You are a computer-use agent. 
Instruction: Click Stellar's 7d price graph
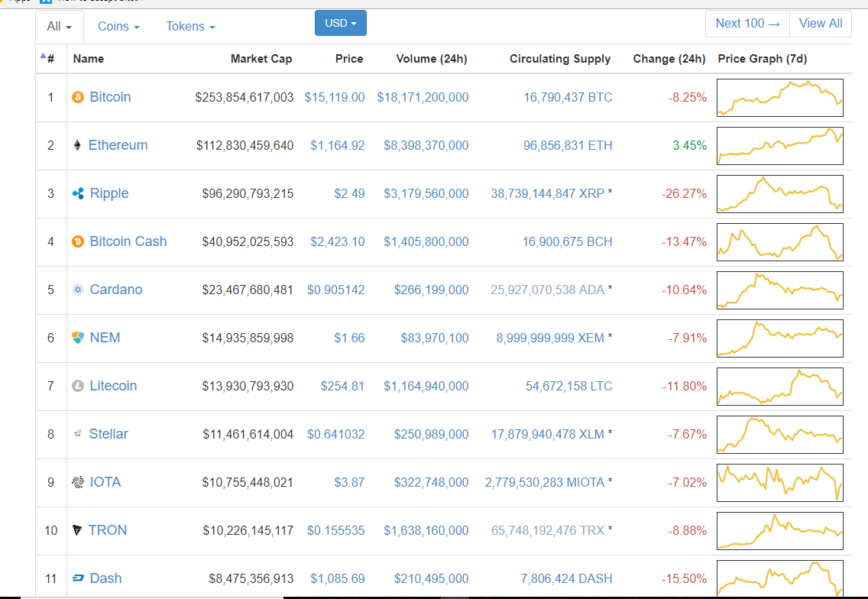click(780, 435)
